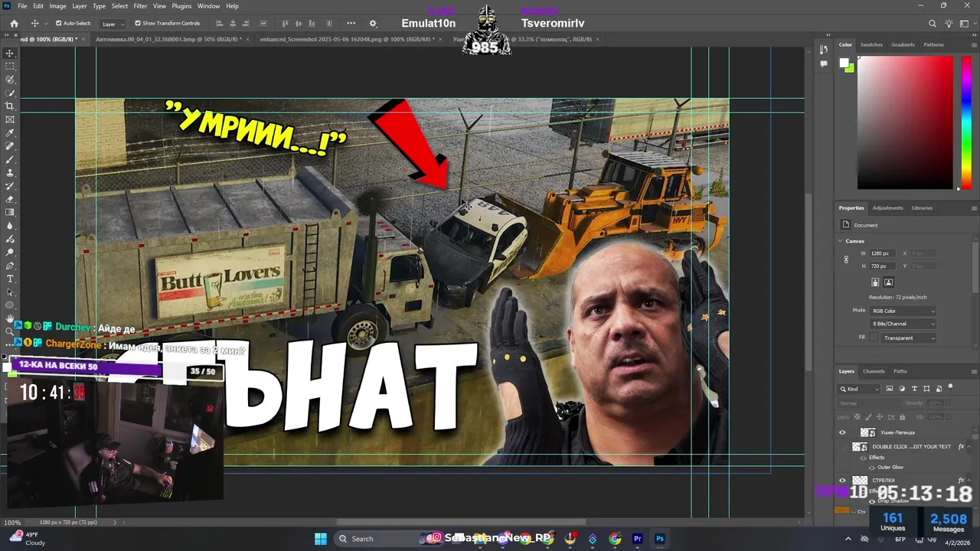Hide the Ушее-Легенда layer
Viewport: 980px width, 551px height.
842,432
